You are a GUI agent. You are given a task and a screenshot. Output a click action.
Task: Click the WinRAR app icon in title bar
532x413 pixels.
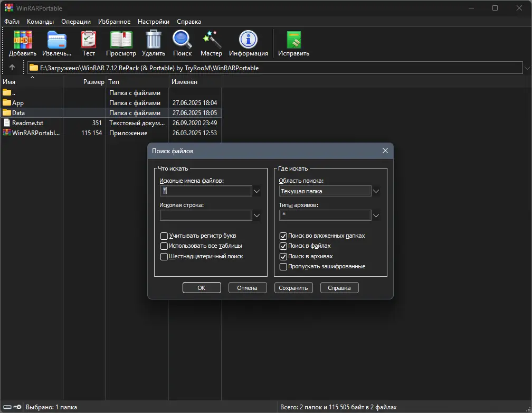[x=9, y=8]
